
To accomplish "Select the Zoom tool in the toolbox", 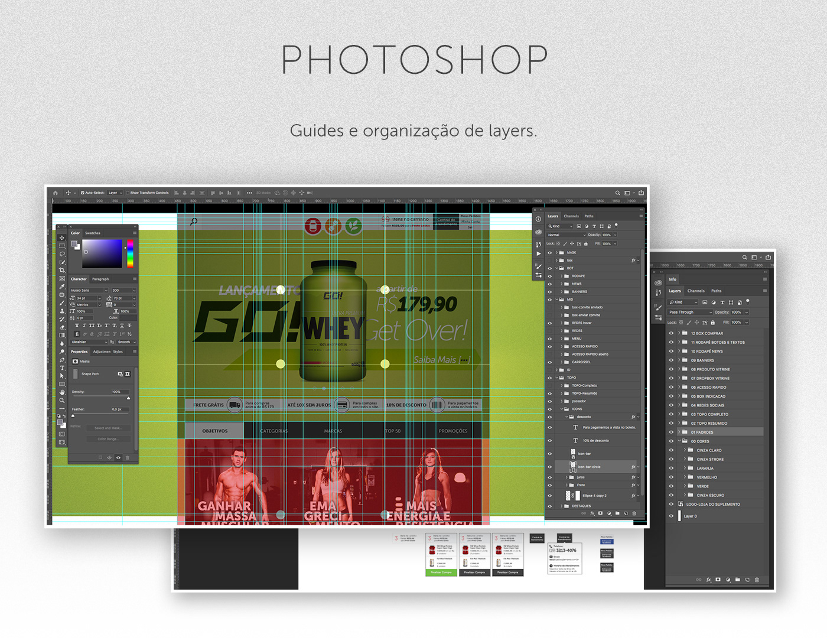I will [62, 400].
